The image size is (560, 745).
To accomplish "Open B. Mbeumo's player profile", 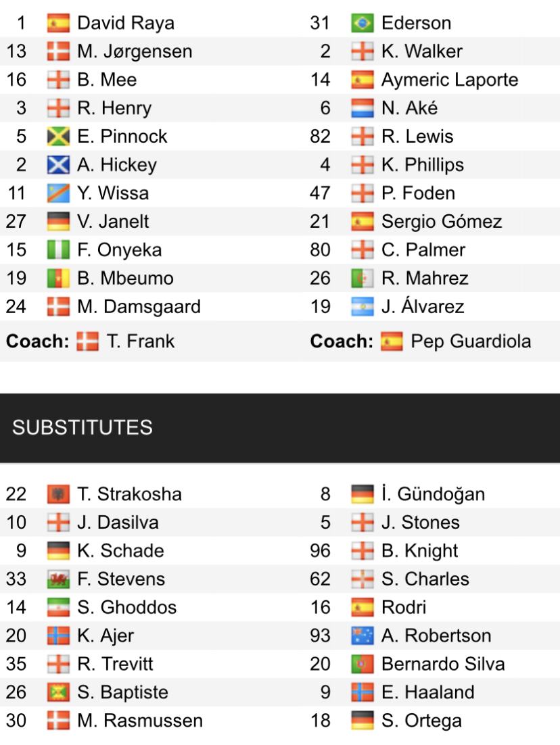I will click(125, 279).
